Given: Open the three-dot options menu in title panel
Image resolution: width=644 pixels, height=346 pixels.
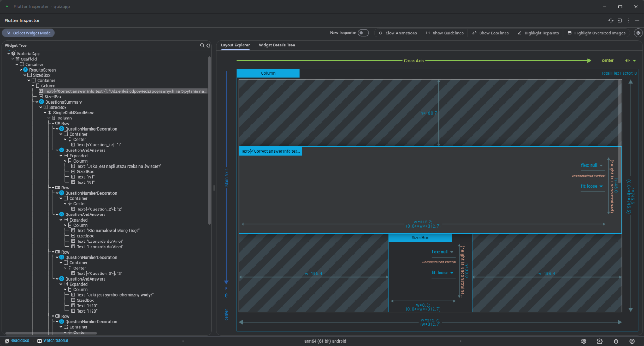Looking at the screenshot, I should (628, 20).
